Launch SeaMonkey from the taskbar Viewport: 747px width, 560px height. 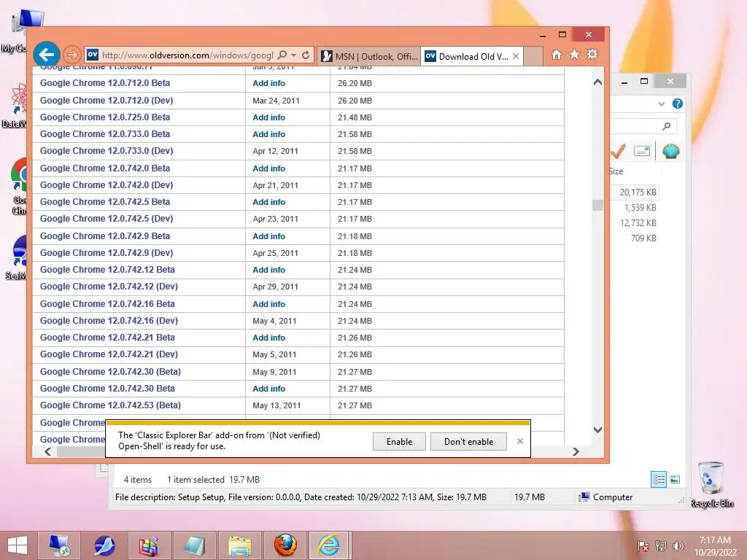pyautogui.click(x=104, y=545)
